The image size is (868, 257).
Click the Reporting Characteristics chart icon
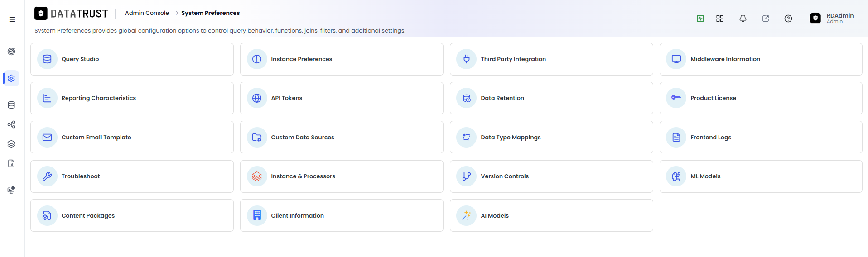47,98
